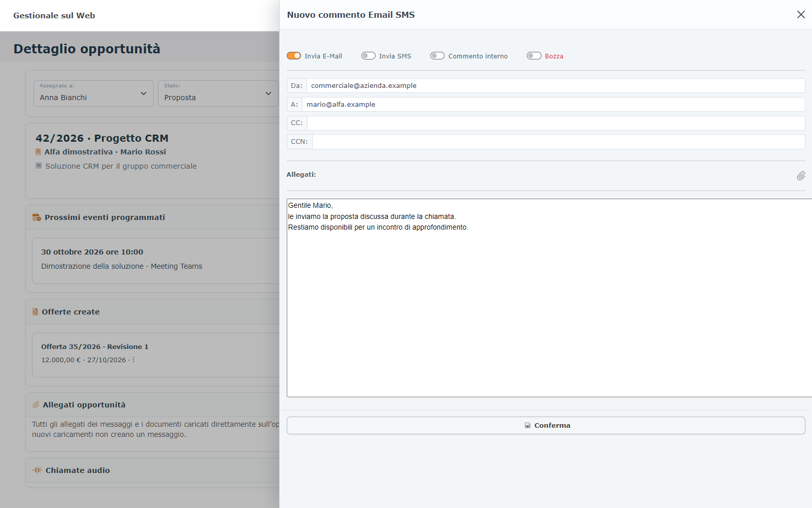Open the Stato dropdown showing Proposta
The width and height of the screenshot is (812, 508).
(x=218, y=93)
